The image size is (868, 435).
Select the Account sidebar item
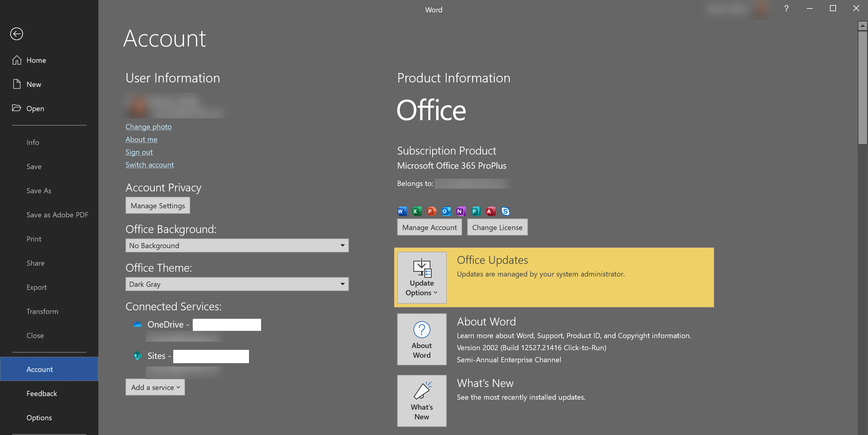coord(49,369)
